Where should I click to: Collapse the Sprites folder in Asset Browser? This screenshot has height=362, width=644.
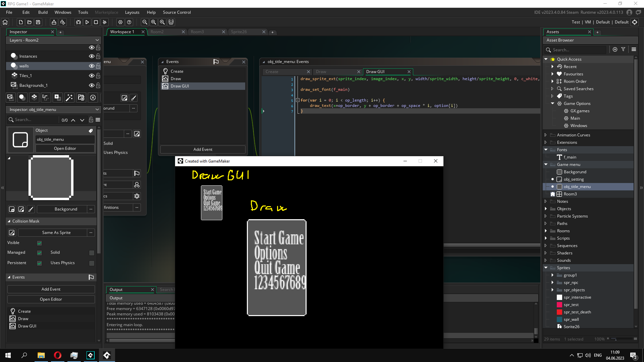click(546, 268)
